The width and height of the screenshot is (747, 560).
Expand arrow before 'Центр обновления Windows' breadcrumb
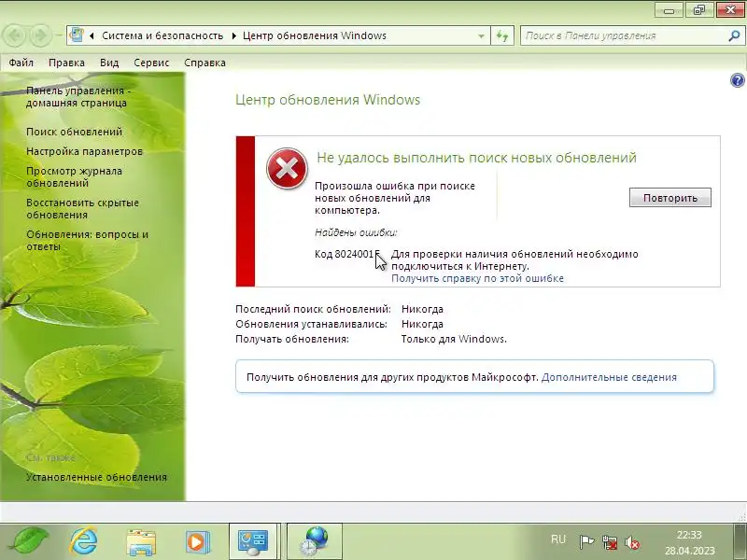point(234,35)
